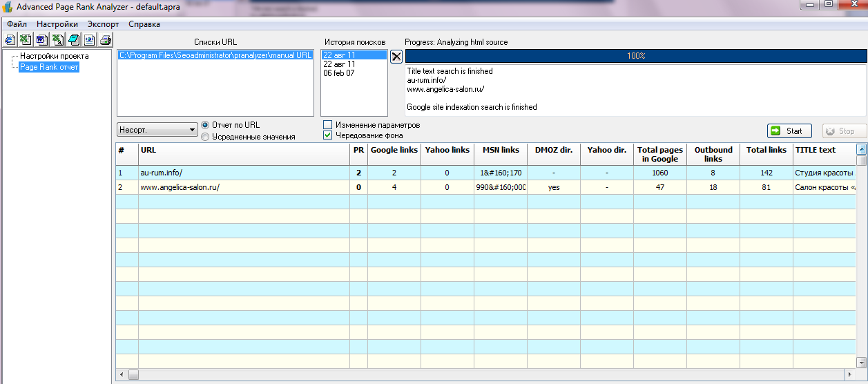This screenshot has height=384, width=868.
Task: Click the Start button
Action: click(789, 131)
